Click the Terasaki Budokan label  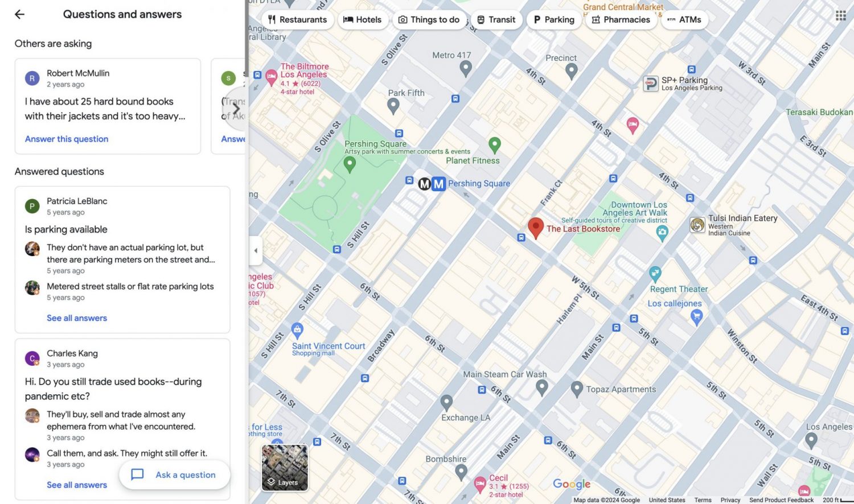coord(819,112)
